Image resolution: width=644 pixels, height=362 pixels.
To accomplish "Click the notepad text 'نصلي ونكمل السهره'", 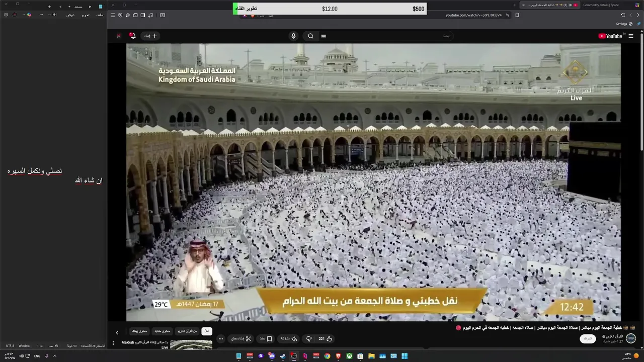I will click(35, 171).
